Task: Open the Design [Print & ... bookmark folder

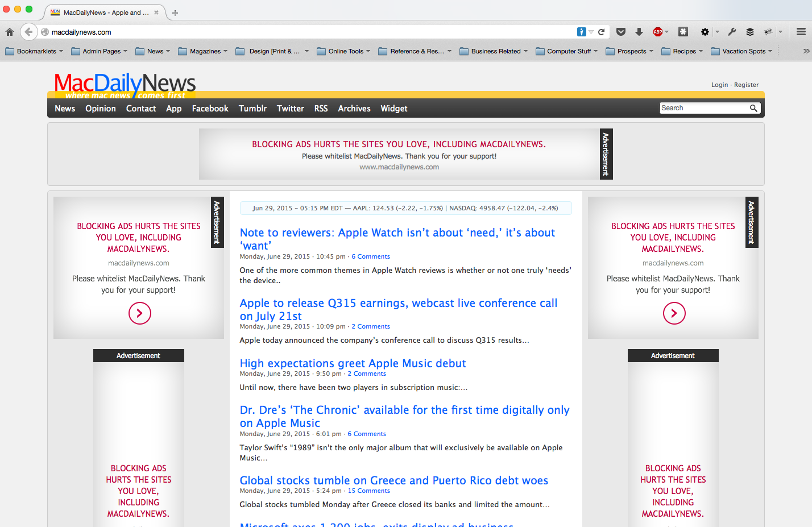Action: (272, 51)
